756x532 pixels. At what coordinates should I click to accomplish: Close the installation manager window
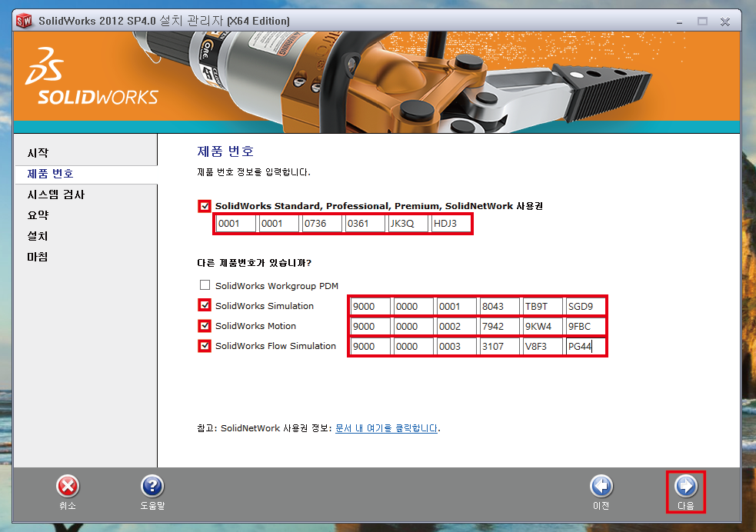tap(724, 22)
